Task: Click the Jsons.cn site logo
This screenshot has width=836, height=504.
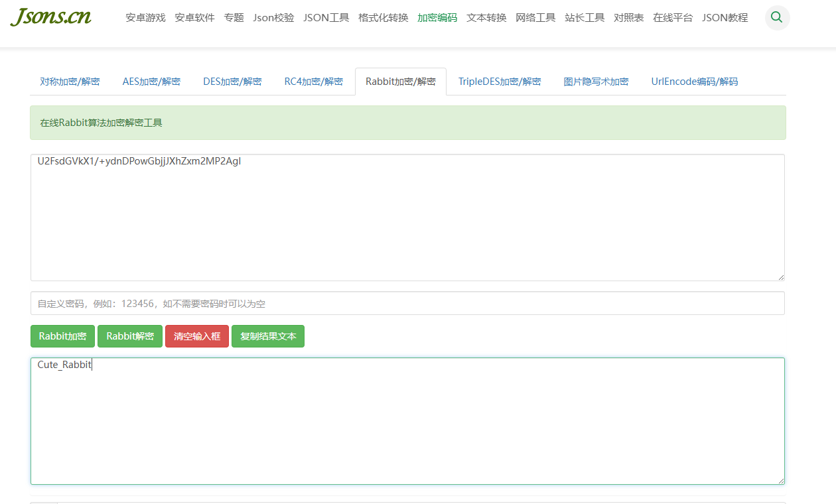Action: pyautogui.click(x=51, y=17)
